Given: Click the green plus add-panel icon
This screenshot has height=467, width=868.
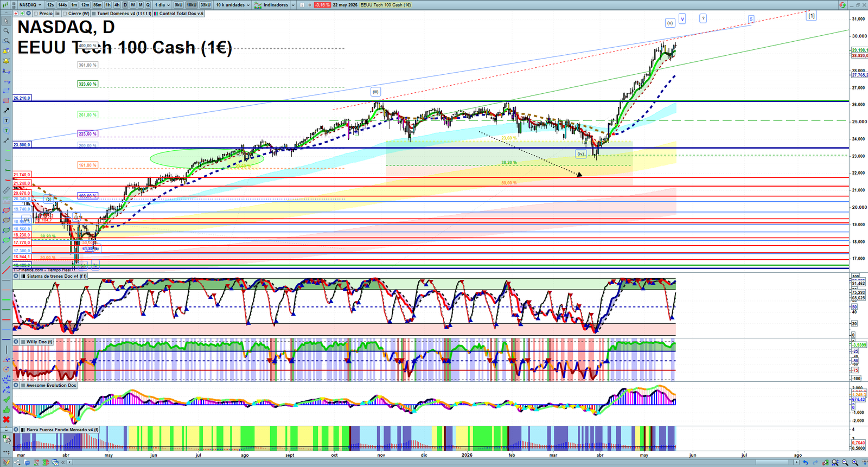Looking at the screenshot, I should 22,13.
